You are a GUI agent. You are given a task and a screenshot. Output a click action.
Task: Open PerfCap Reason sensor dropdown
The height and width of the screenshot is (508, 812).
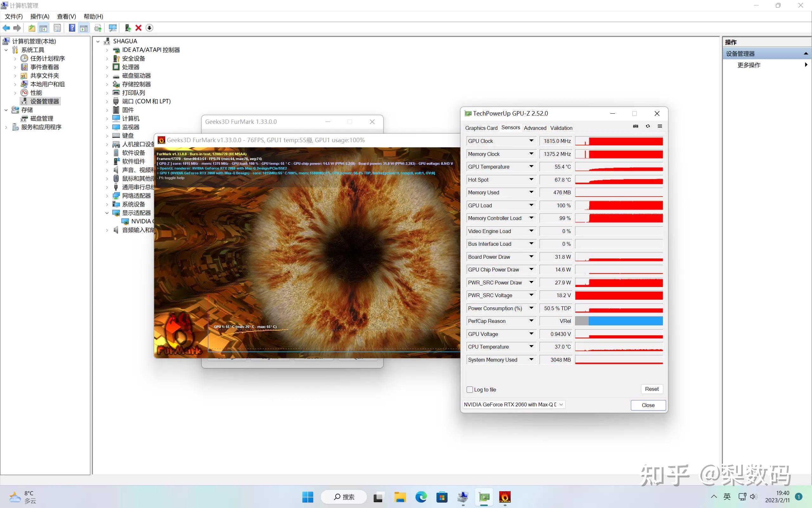pos(531,321)
